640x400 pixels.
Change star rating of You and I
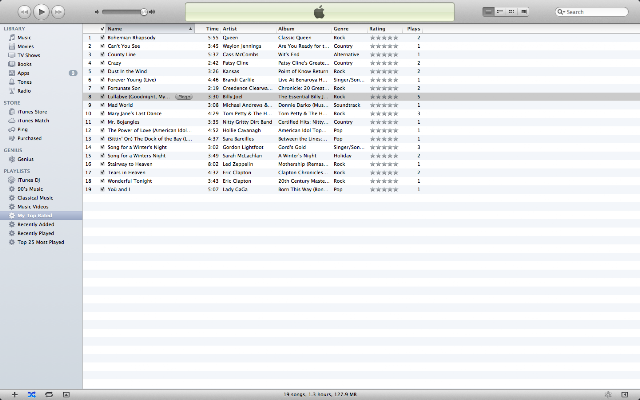(x=384, y=189)
